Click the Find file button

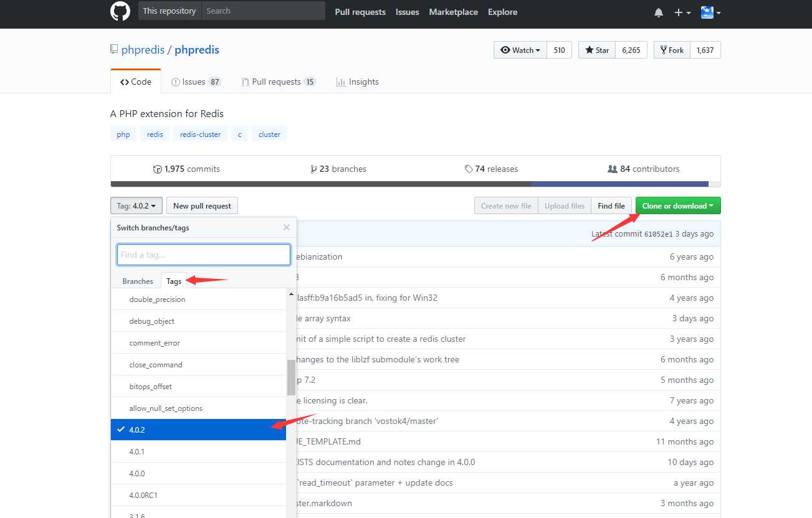(x=611, y=206)
